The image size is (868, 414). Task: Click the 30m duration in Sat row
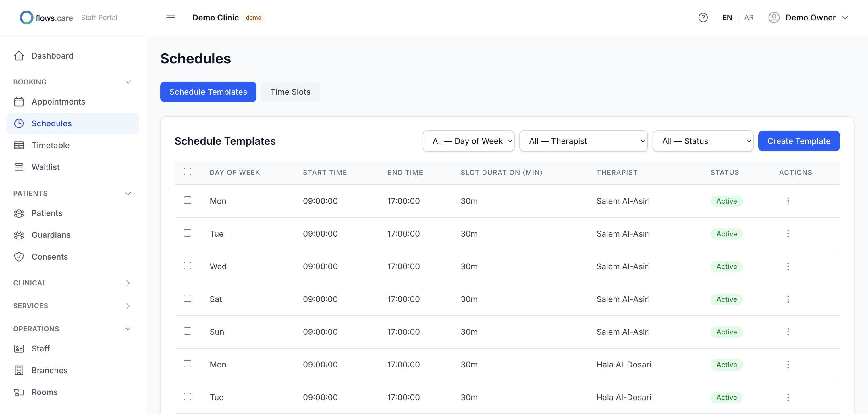pos(469,299)
